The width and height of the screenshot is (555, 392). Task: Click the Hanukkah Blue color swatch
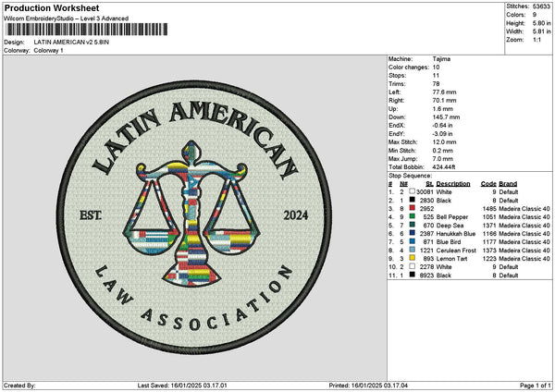[412, 233]
